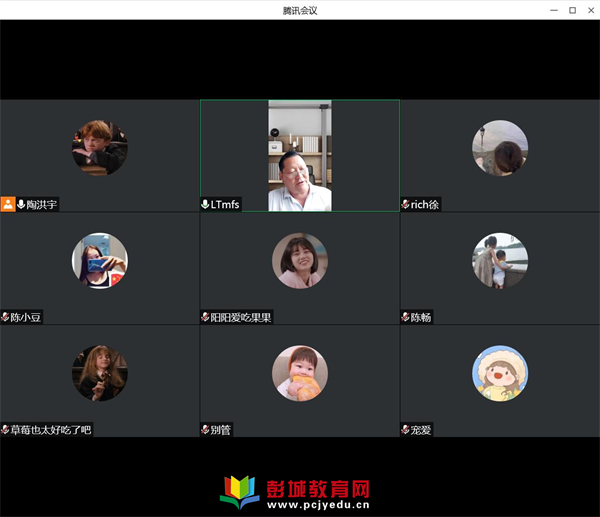Maximize the 腾讯会议 window

click(x=572, y=10)
